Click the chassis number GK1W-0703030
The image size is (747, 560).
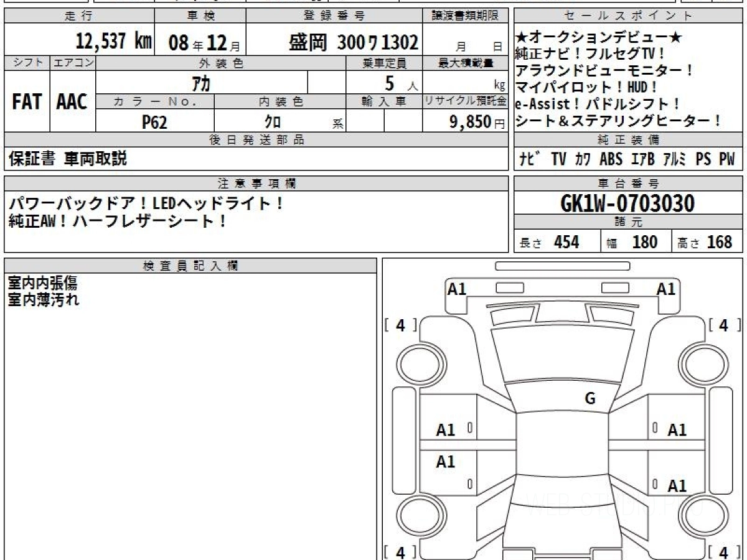[627, 203]
